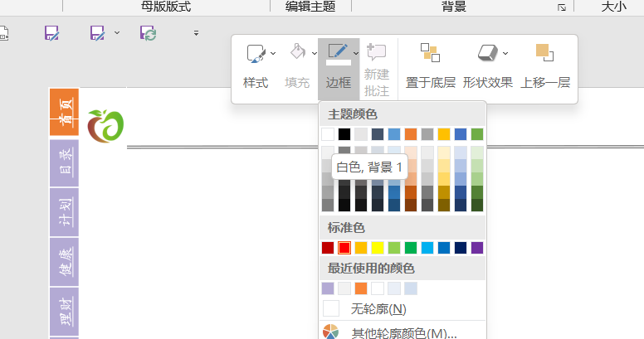
Task: Choose 无轮廓(N) no outline option
Action: tap(402, 308)
